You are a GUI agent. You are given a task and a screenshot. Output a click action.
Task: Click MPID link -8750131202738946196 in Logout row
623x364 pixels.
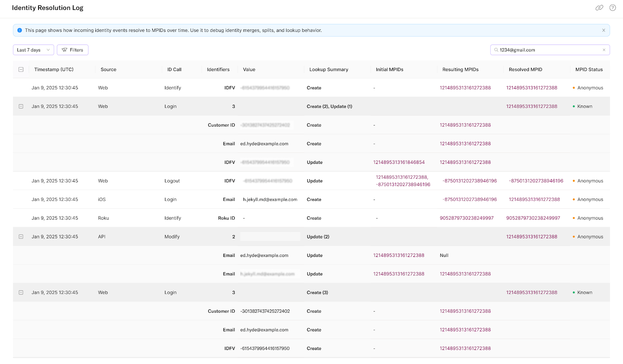[470, 181]
